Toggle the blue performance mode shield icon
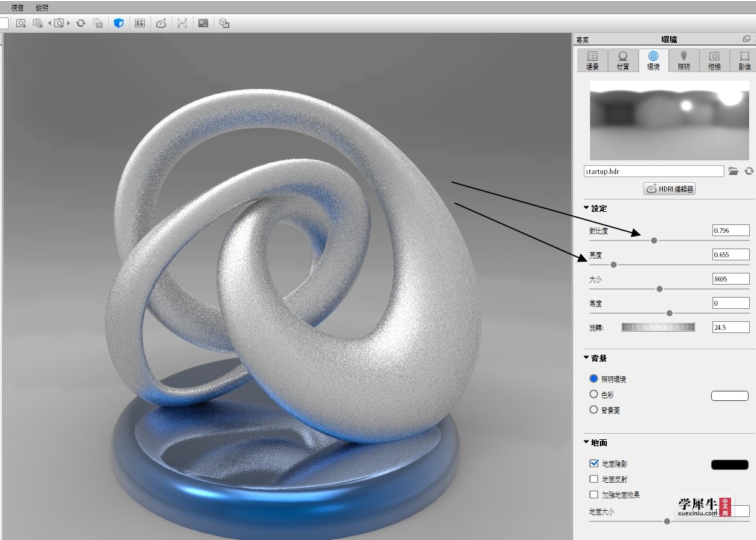This screenshot has width=756, height=540. (x=119, y=23)
